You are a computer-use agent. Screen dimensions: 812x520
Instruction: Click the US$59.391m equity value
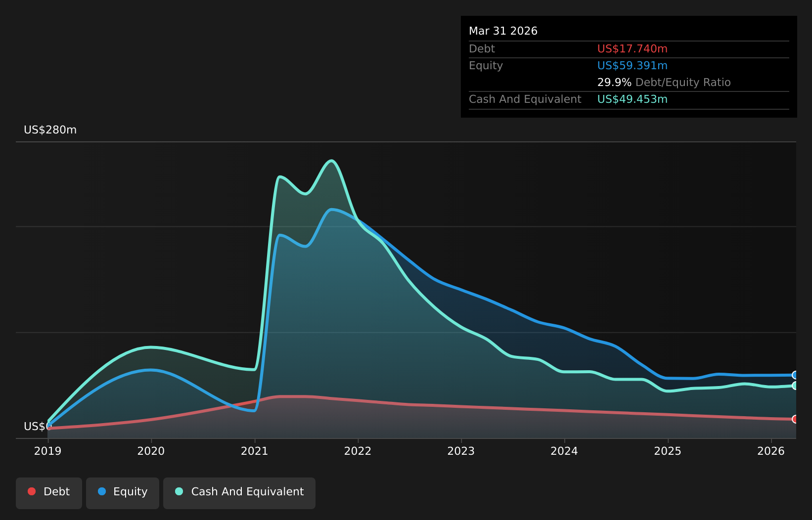tap(632, 66)
